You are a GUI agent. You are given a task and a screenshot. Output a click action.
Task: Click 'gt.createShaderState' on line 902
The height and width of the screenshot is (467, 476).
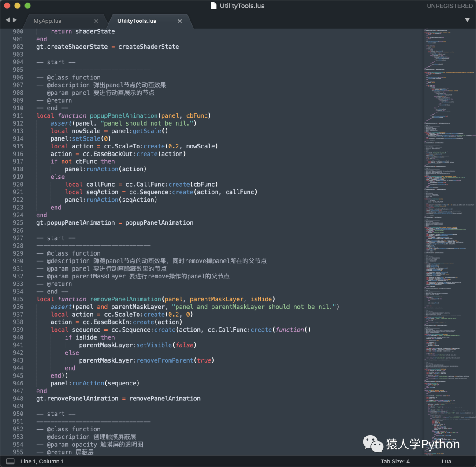tap(72, 47)
